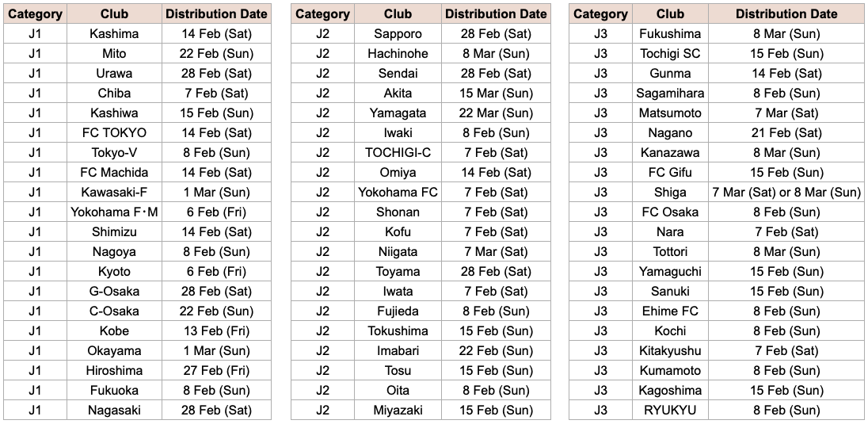The height and width of the screenshot is (424, 868).
Task: Select Hiroshima's 27 Feb (Fri) date cell
Action: (216, 371)
